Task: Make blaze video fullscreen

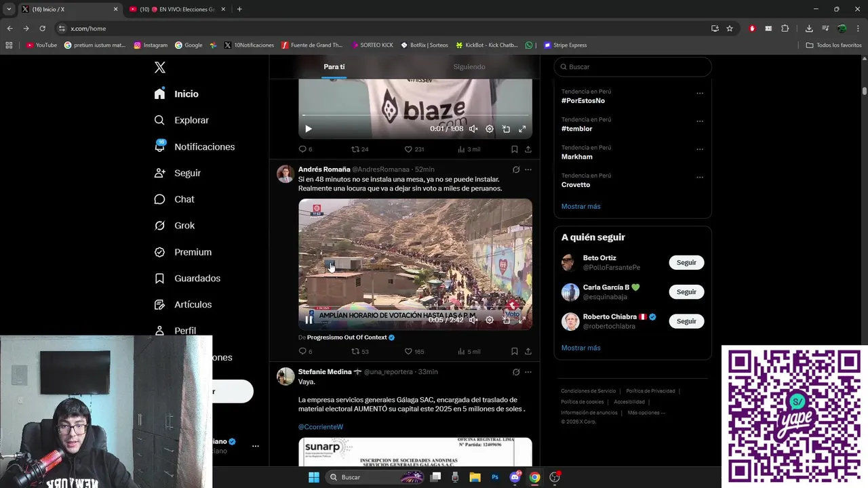Action: [522, 129]
